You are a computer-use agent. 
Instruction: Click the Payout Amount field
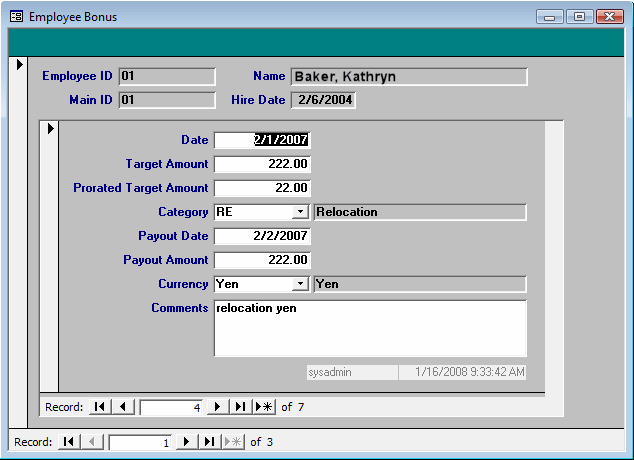(262, 260)
